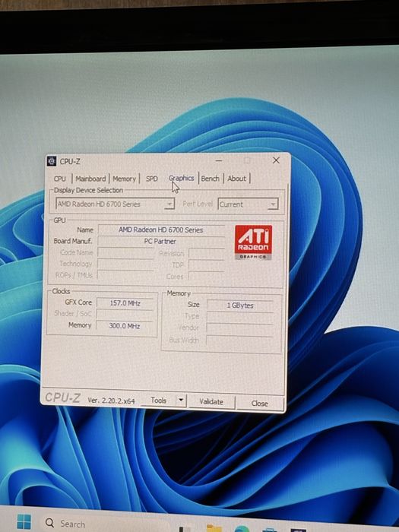Click the PC Partner board manufacturer field

161,241
